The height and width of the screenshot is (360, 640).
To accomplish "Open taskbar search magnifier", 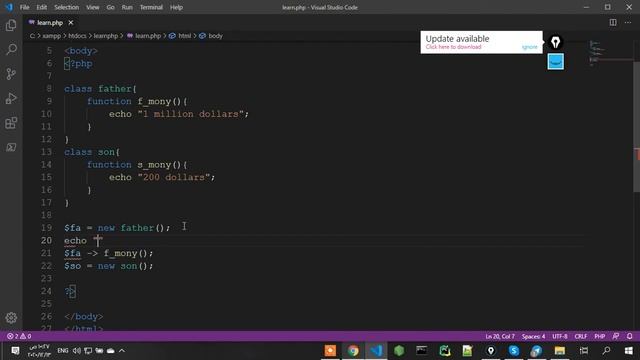I will click(x=607, y=351).
